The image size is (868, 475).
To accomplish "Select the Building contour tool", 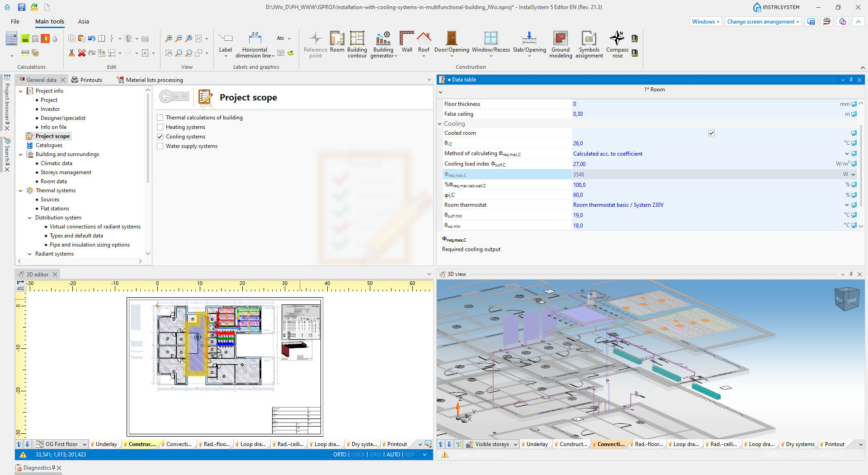I will coord(357,44).
